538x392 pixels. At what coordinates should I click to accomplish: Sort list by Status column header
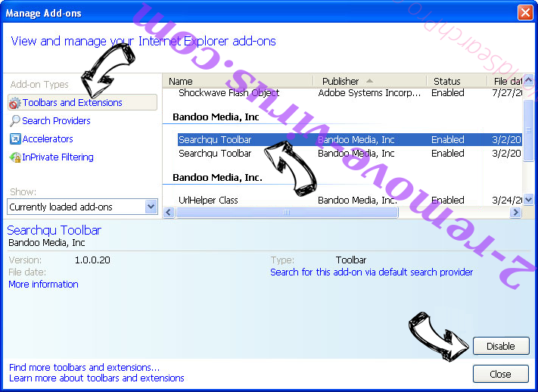[x=457, y=81]
